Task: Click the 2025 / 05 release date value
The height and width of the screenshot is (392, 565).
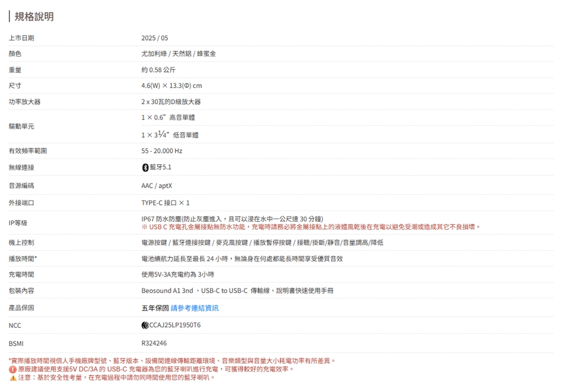Action: point(154,38)
